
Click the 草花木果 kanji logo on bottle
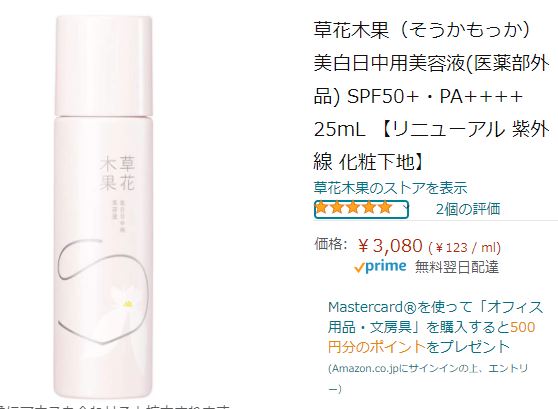pos(117,173)
